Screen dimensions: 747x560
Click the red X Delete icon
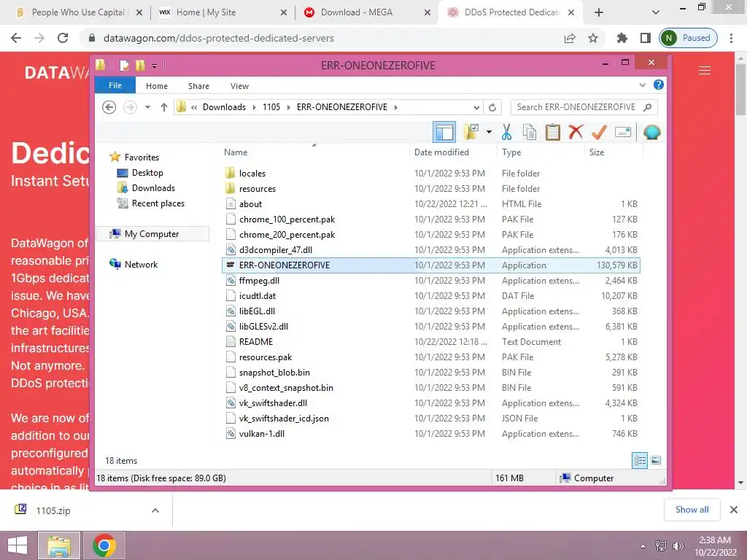576,132
